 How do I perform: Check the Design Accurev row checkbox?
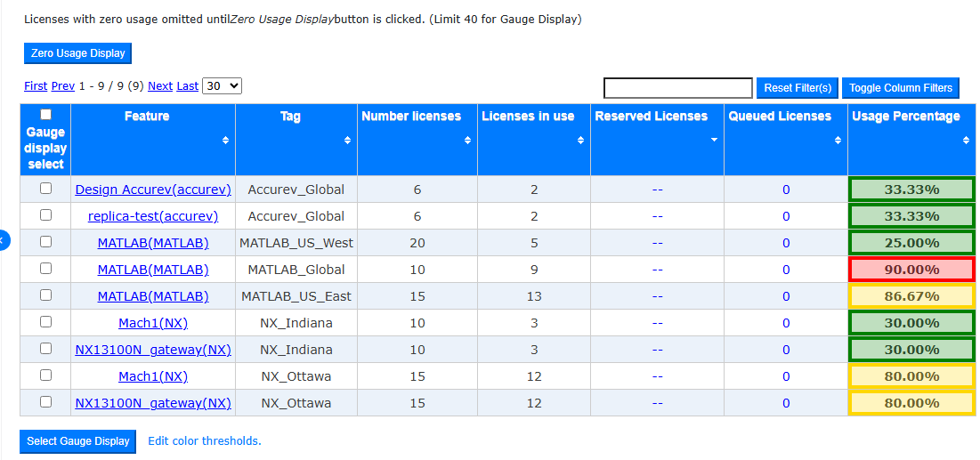45,188
